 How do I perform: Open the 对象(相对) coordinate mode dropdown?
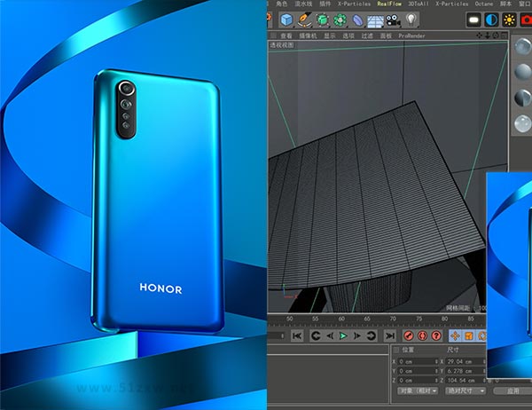coord(418,391)
